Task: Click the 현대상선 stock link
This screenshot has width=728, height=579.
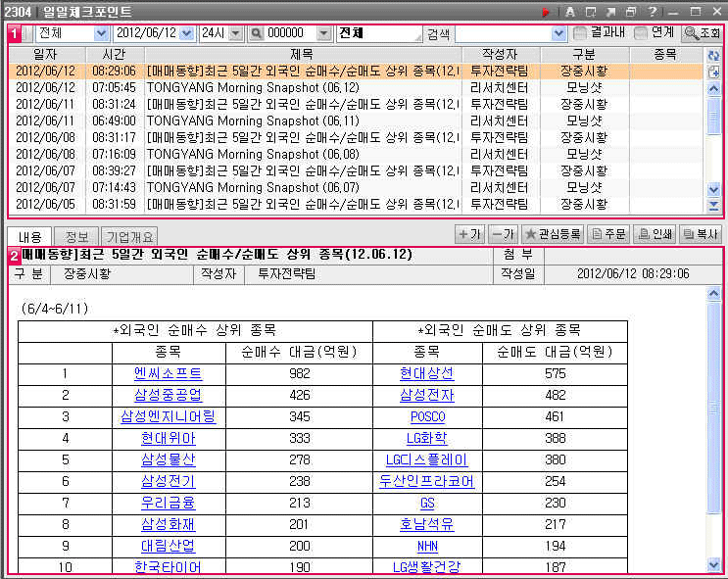Action: (426, 373)
